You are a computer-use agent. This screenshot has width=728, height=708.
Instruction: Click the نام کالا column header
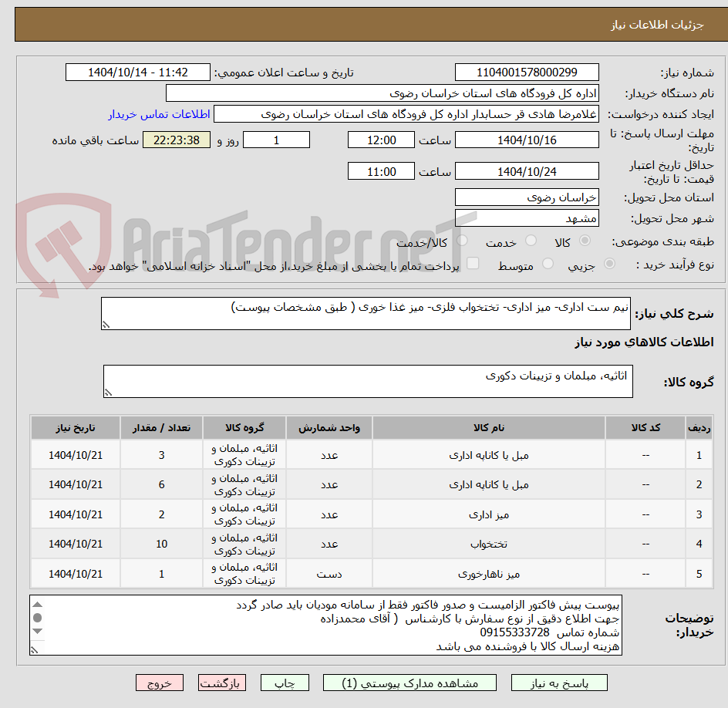coord(489,427)
